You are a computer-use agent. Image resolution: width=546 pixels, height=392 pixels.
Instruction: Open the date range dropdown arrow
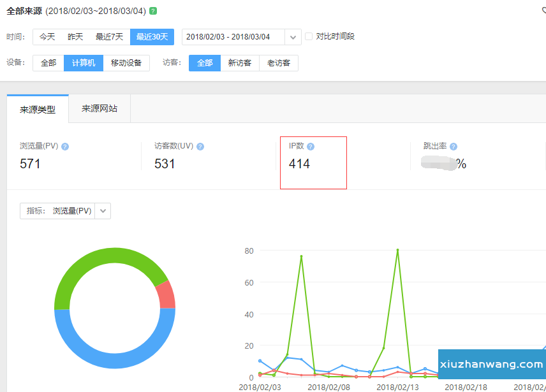click(x=293, y=37)
